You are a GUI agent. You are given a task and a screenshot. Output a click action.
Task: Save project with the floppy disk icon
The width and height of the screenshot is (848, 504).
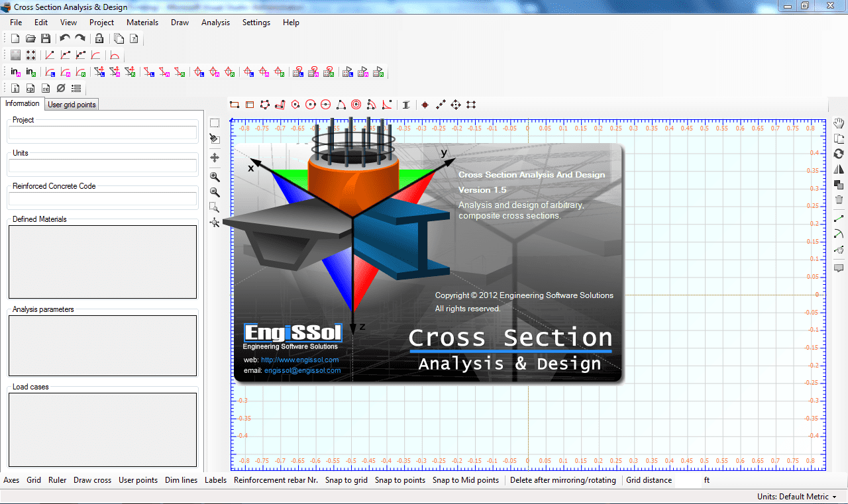tap(46, 39)
